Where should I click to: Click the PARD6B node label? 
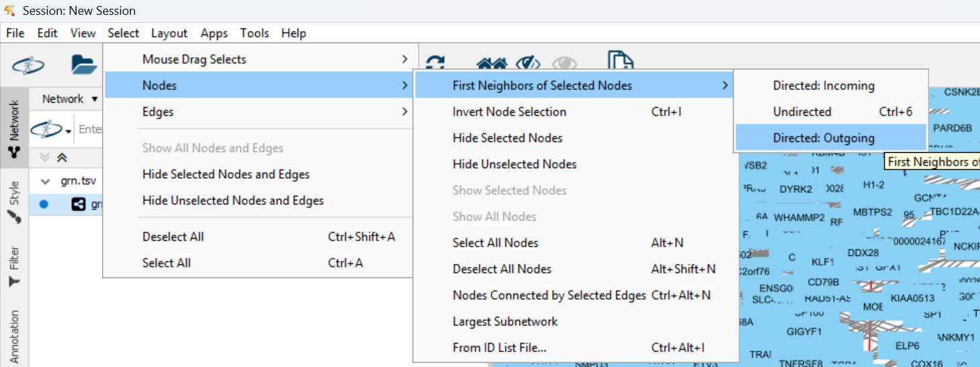[x=952, y=128]
